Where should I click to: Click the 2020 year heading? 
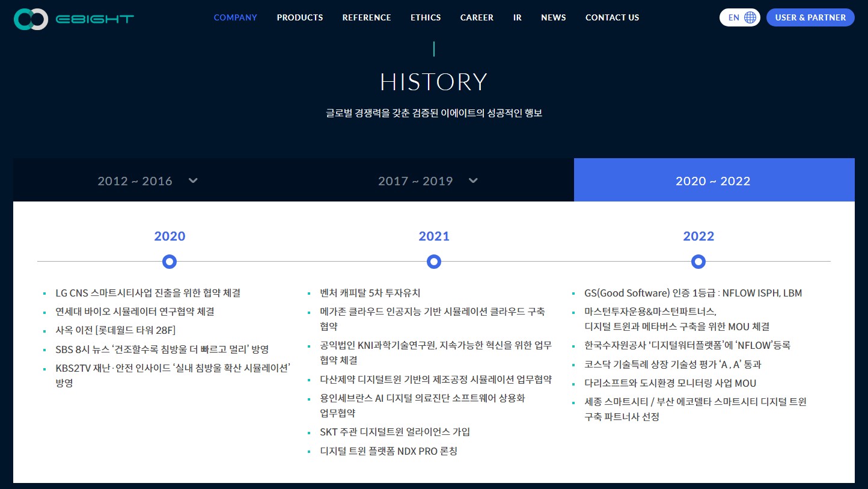[x=170, y=236]
